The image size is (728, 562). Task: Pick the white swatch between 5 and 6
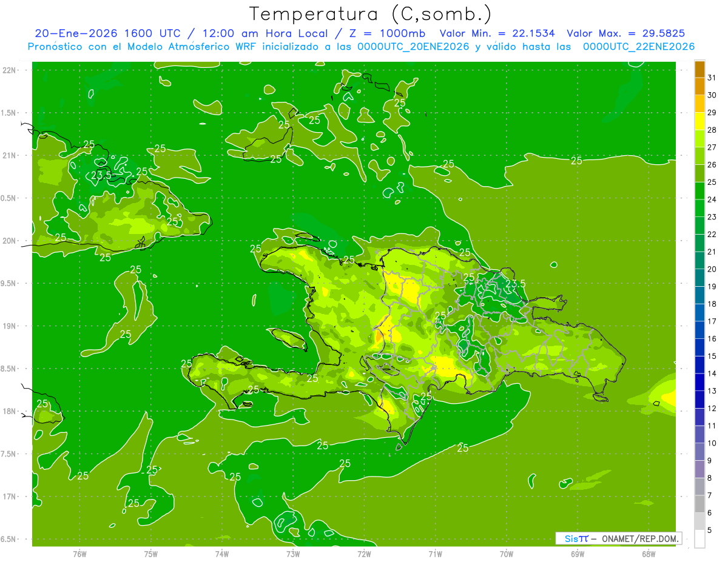pyautogui.click(x=699, y=522)
